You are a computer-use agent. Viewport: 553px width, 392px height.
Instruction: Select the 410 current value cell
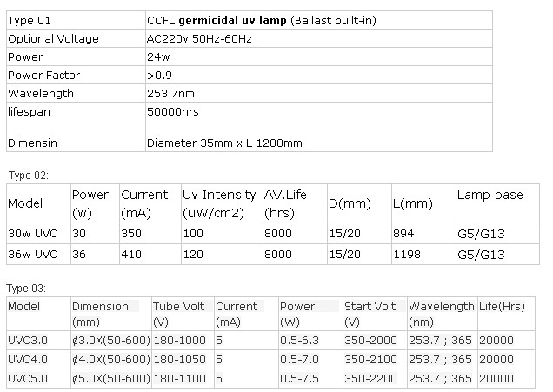[x=130, y=255]
